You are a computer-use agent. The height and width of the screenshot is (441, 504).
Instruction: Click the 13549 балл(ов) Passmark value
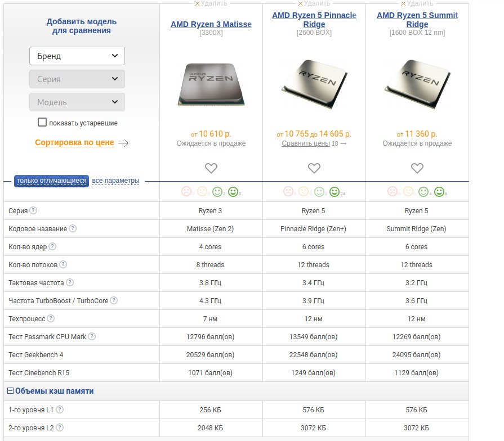coord(314,337)
